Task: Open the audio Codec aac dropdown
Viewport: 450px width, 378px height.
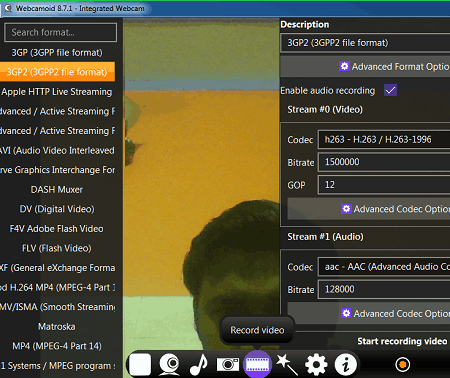Action: click(x=384, y=267)
